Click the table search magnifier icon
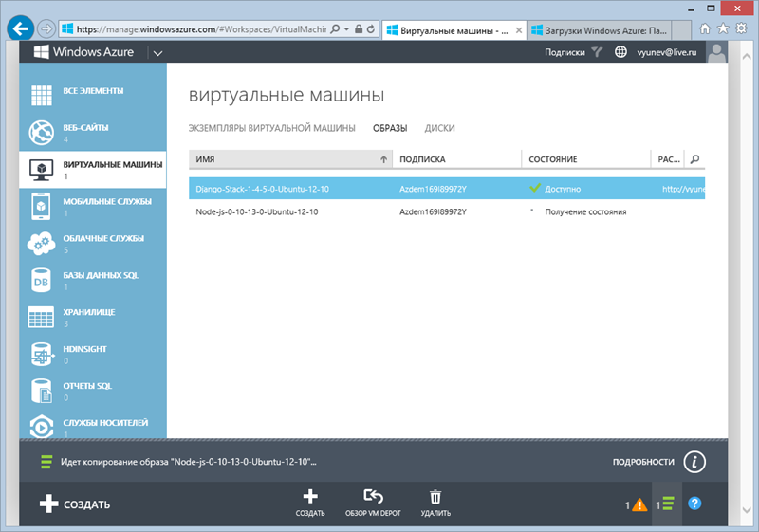This screenshot has height=532, width=759. click(695, 159)
